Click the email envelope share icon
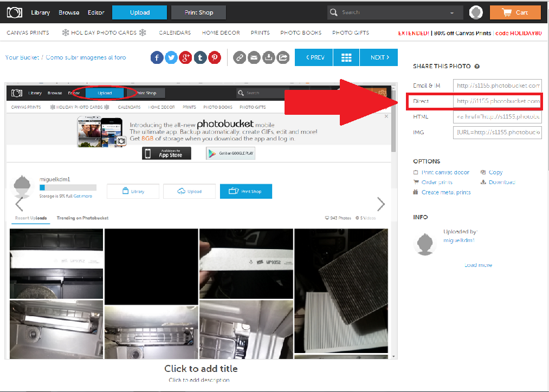Image resolution: width=549 pixels, height=392 pixels. (x=254, y=57)
